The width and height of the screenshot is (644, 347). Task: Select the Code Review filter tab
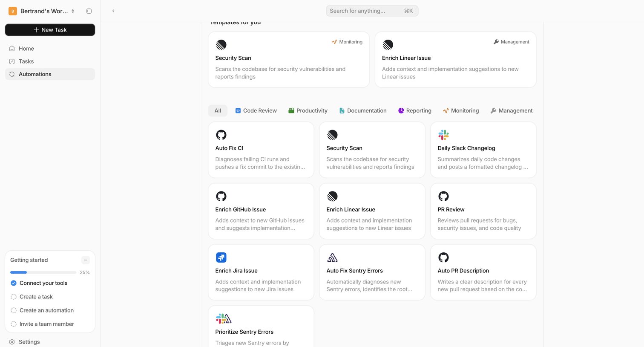coord(256,111)
